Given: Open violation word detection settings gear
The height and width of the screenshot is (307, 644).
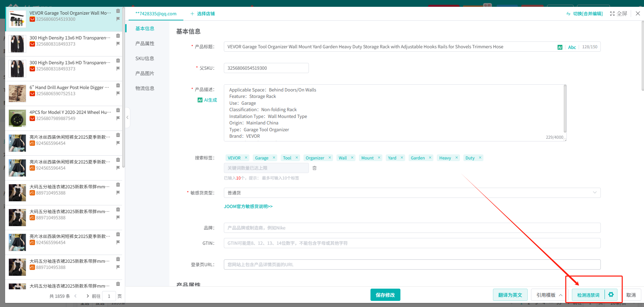Looking at the screenshot, I should [611, 295].
